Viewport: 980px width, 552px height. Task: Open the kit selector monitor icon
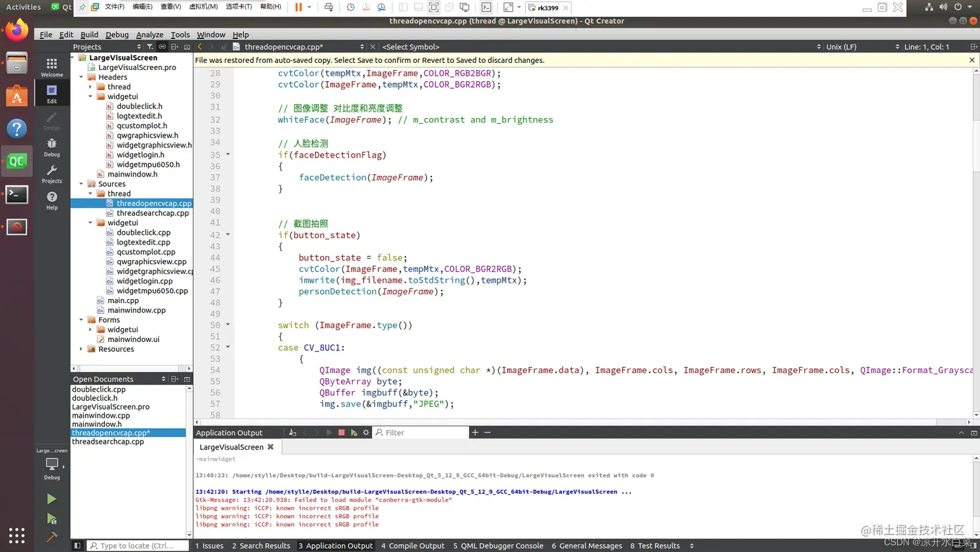point(52,466)
